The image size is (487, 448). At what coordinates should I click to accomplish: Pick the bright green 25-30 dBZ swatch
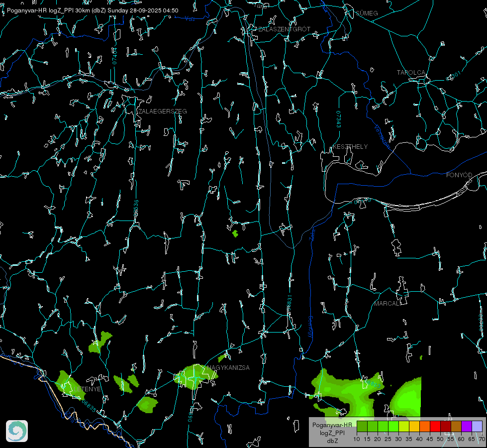pos(393,426)
